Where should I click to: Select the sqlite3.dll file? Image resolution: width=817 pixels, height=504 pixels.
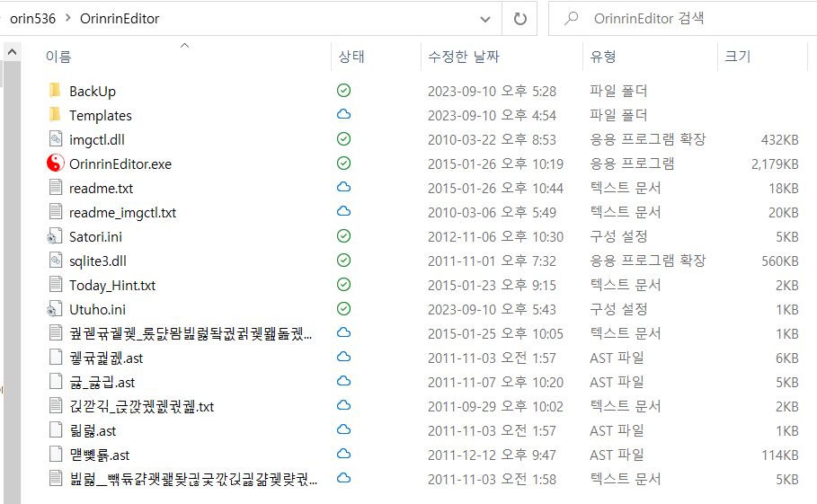pyautogui.click(x=98, y=261)
